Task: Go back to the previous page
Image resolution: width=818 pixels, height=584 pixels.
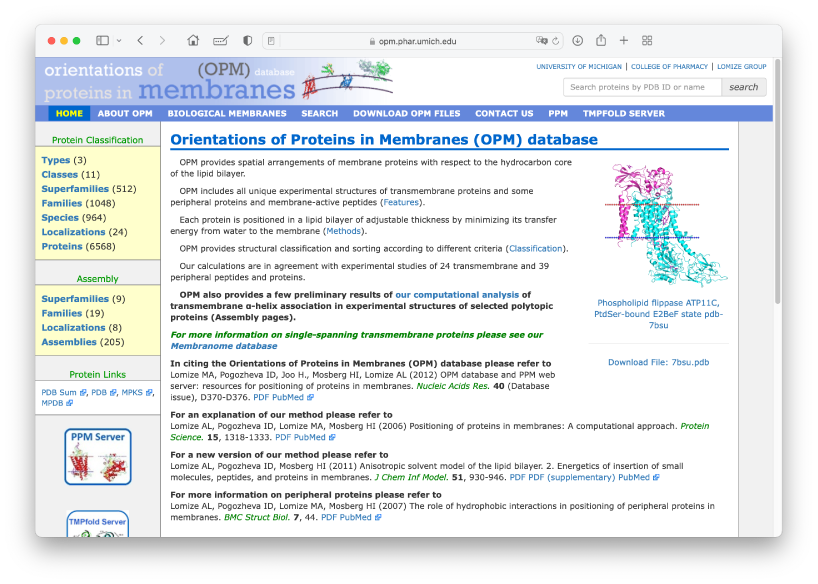Action: point(140,41)
